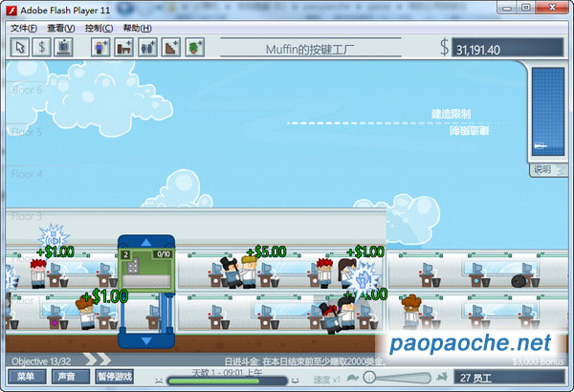
Task: Select the add plant tool
Action: (195, 47)
